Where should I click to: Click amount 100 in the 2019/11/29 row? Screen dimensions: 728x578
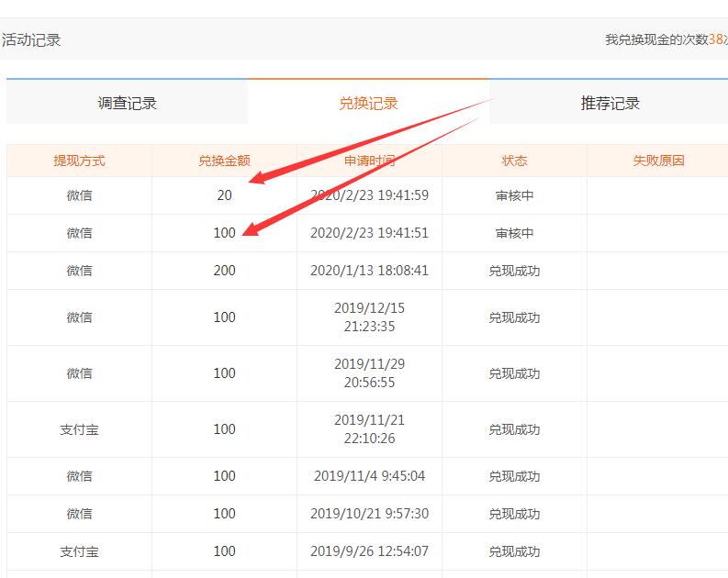224,373
